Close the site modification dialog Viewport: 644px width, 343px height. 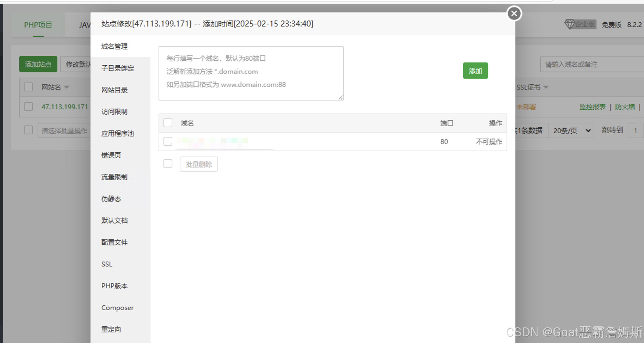(x=514, y=13)
